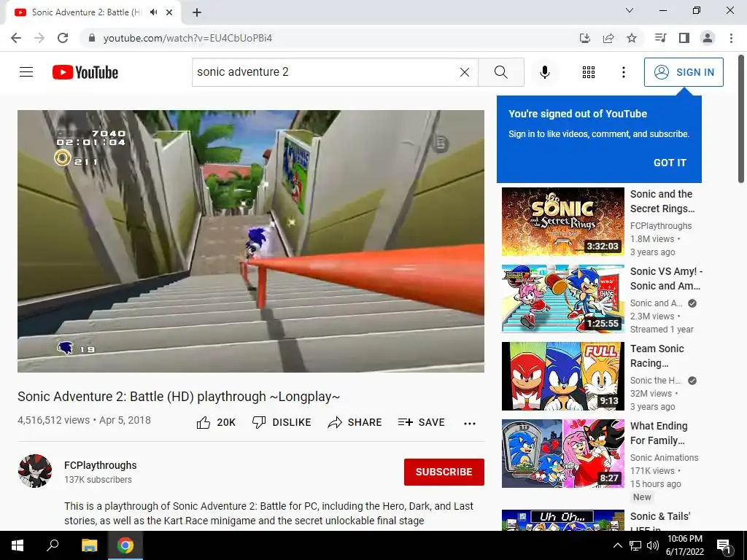
Task: Go forward in browser history
Action: pyautogui.click(x=39, y=38)
